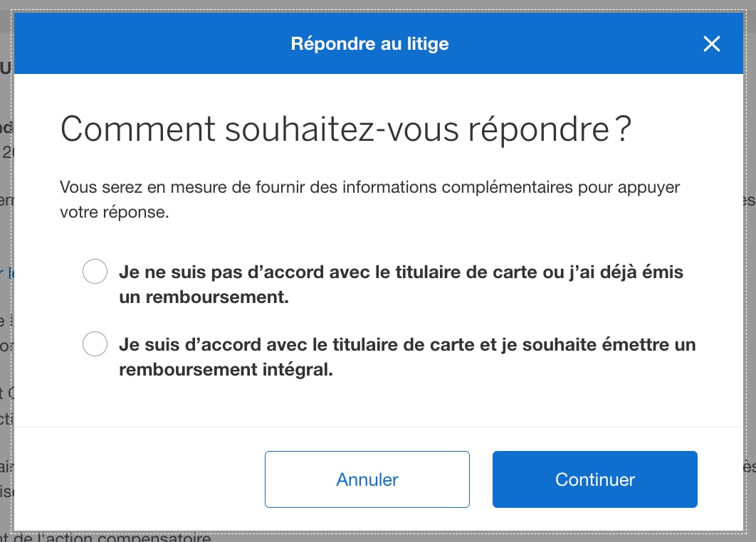This screenshot has height=542, width=756.
Task: Click the explanatory text about informations complémentaires
Action: click(369, 200)
